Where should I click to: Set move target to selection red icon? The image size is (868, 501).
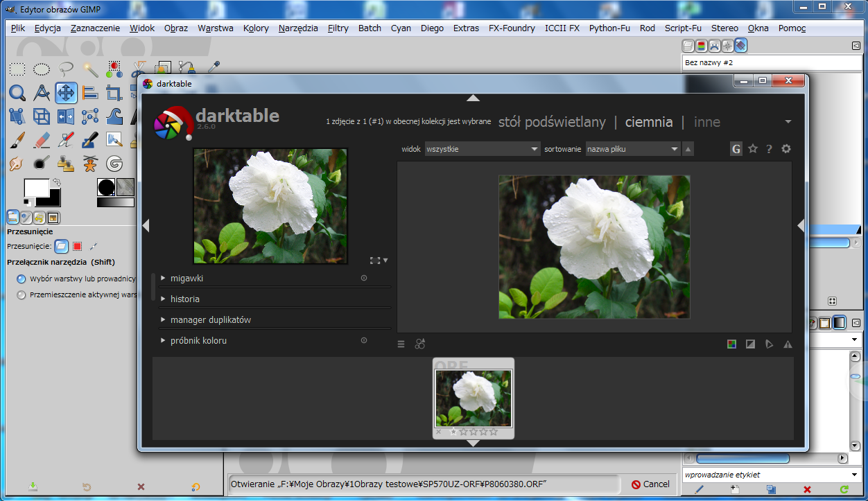click(78, 245)
